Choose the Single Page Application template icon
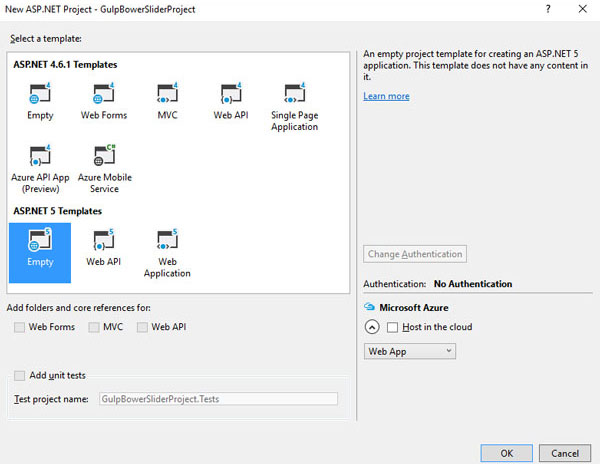The width and height of the screenshot is (600, 464). point(295,93)
